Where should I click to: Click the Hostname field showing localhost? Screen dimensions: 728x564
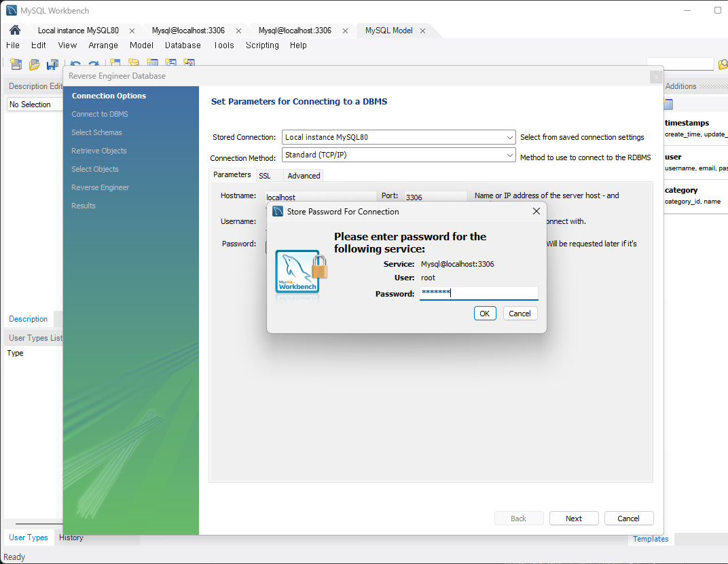point(321,197)
